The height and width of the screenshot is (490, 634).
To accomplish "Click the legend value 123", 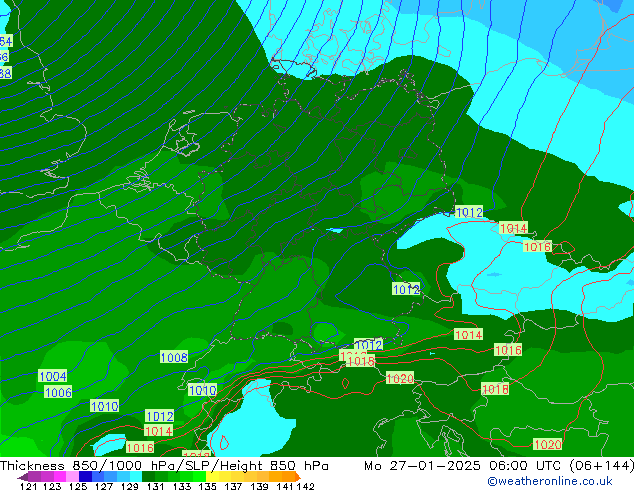I will click(x=52, y=486).
